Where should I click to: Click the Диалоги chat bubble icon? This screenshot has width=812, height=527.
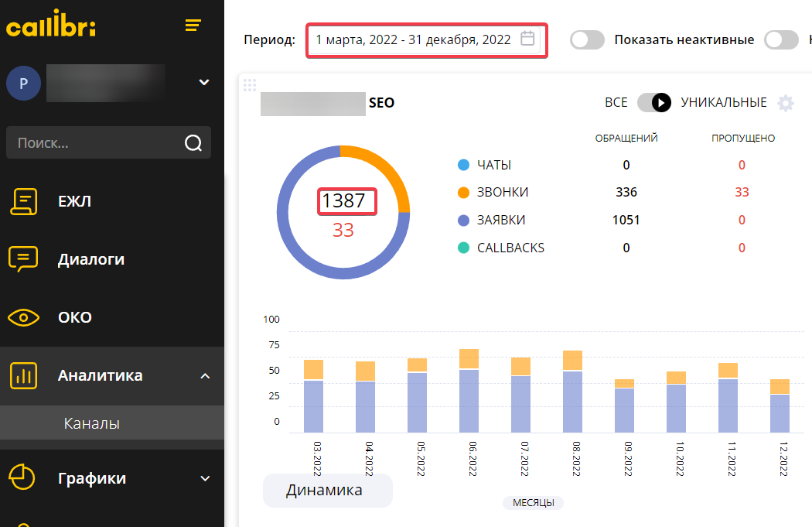[x=23, y=259]
